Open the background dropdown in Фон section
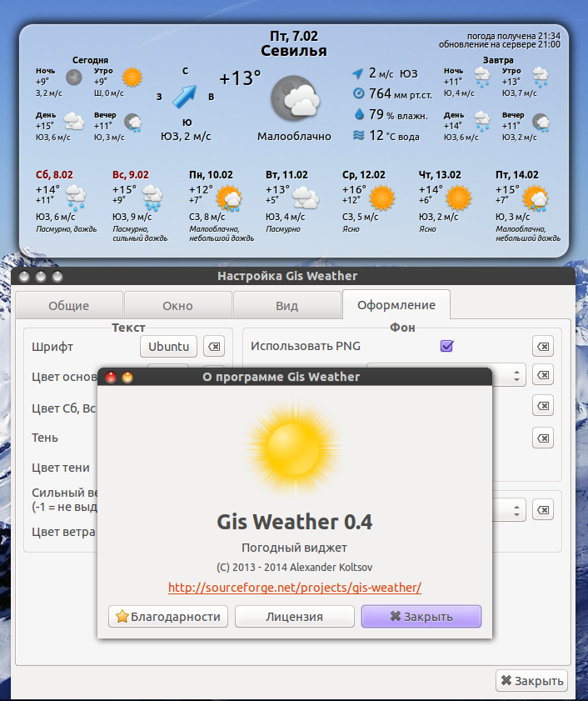Image resolution: width=588 pixels, height=701 pixels. point(509,374)
